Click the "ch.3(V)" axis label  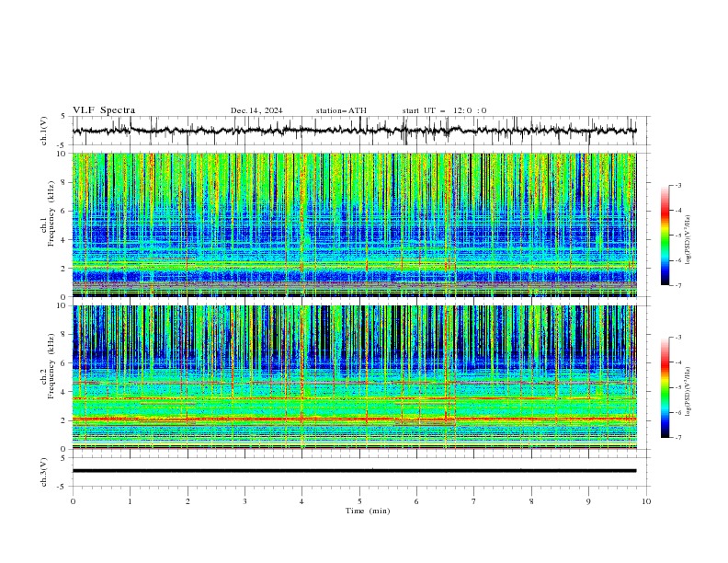coord(44,472)
